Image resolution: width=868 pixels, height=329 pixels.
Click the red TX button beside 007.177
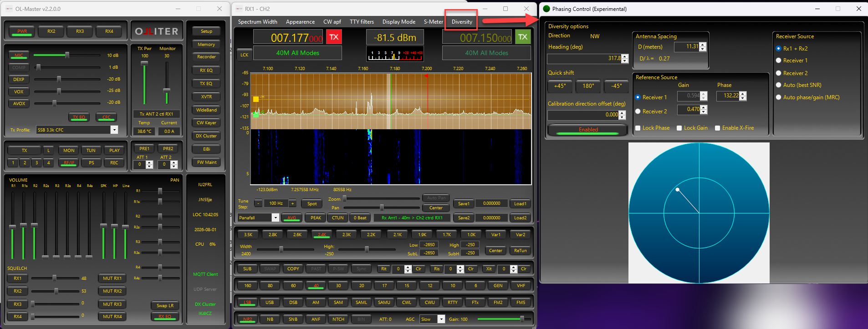tap(334, 37)
